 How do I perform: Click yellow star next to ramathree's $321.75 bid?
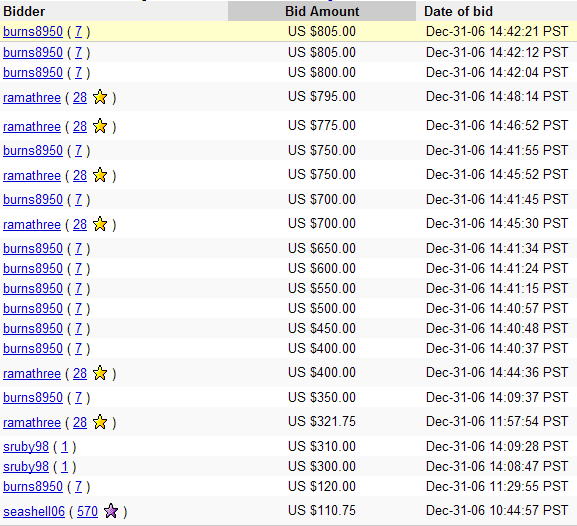pyautogui.click(x=100, y=423)
